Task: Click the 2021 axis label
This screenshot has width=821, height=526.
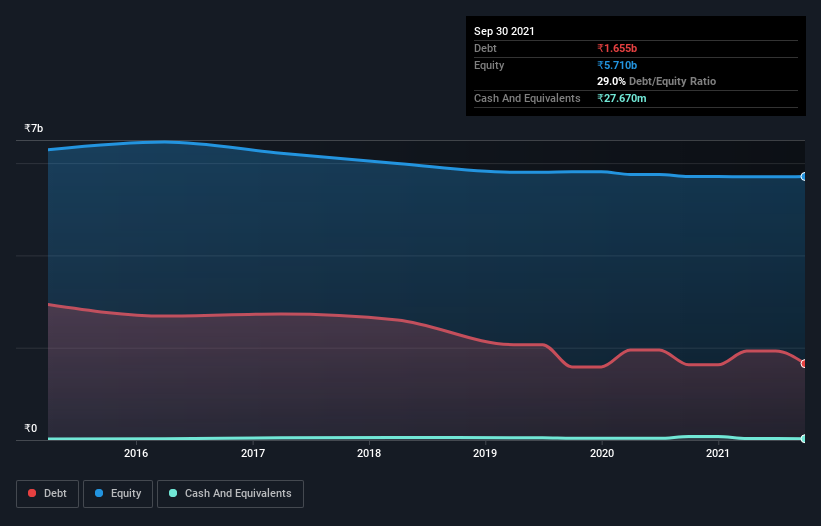Action: coord(718,453)
